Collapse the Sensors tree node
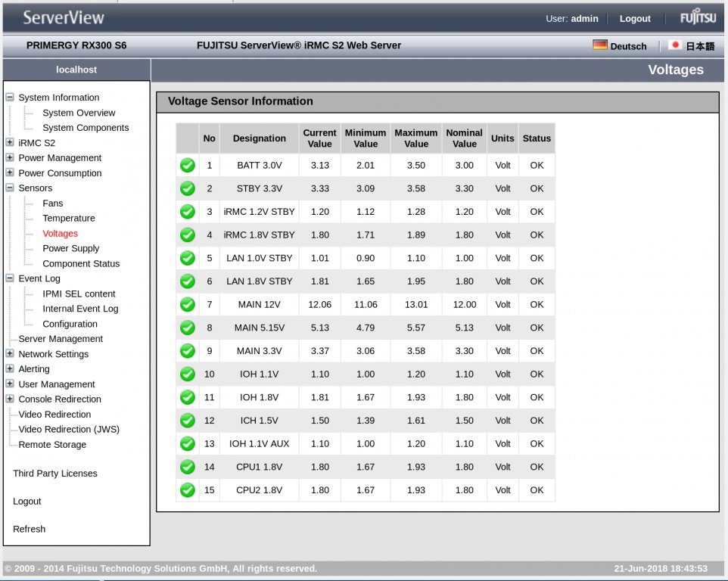Image resolution: width=728 pixels, height=581 pixels. [10, 188]
